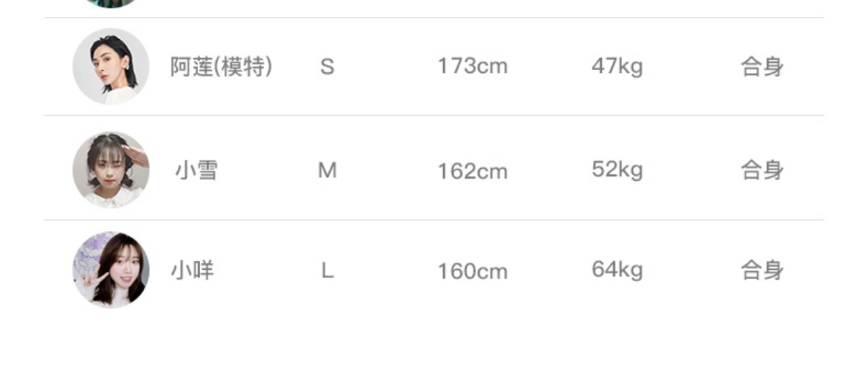
Task: Select the name 小咩
Action: point(192,270)
